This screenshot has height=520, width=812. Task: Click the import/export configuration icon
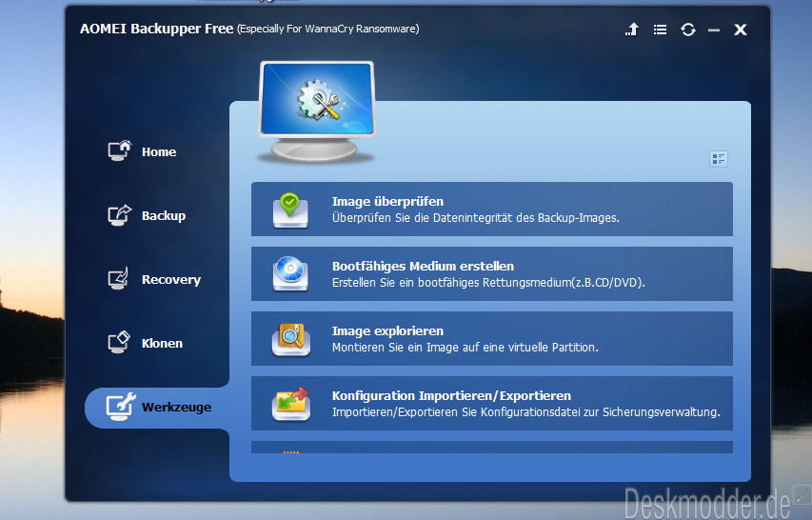click(x=291, y=404)
